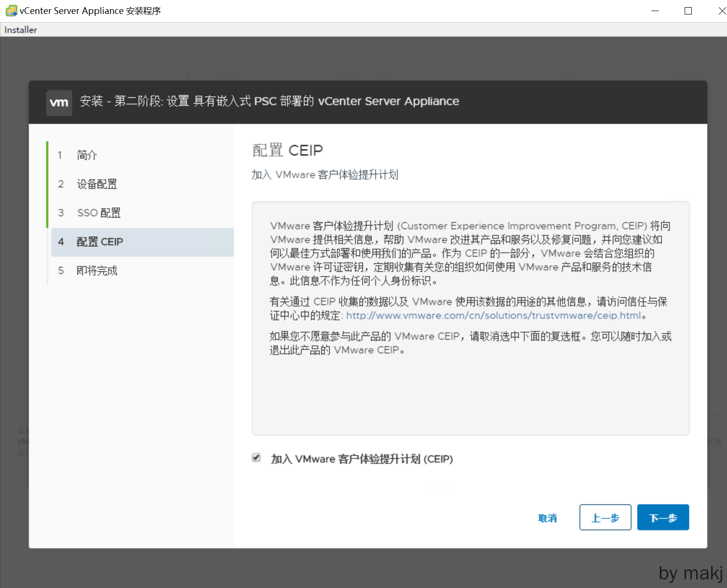Screen dimensions: 727x588
Task: Click step 5 即将完成 in the sidebar
Action: [97, 270]
